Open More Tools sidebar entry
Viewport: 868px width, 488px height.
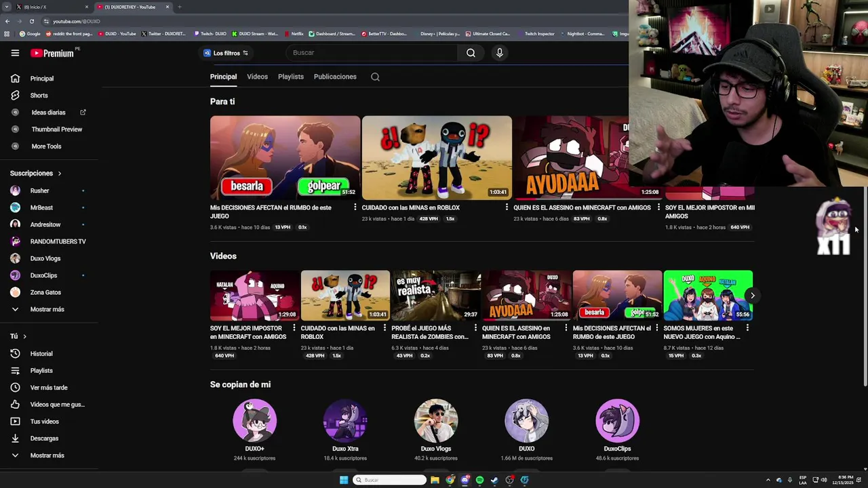click(x=47, y=146)
